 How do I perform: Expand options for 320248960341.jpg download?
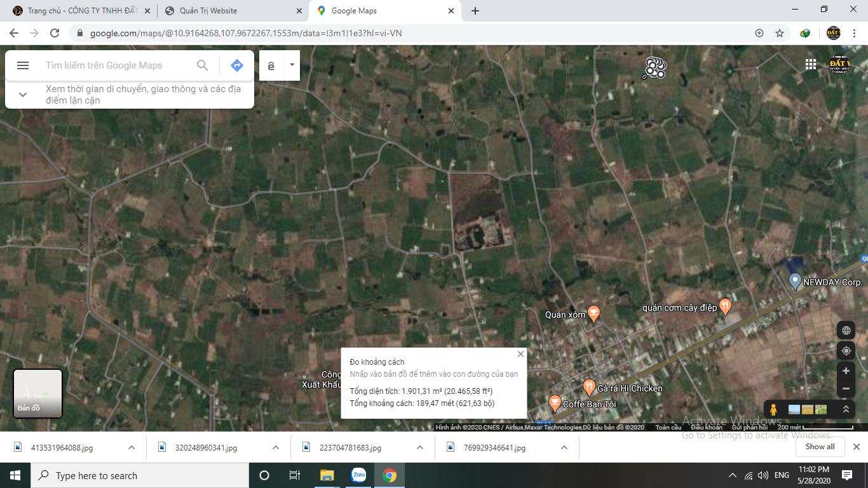pyautogui.click(x=276, y=447)
